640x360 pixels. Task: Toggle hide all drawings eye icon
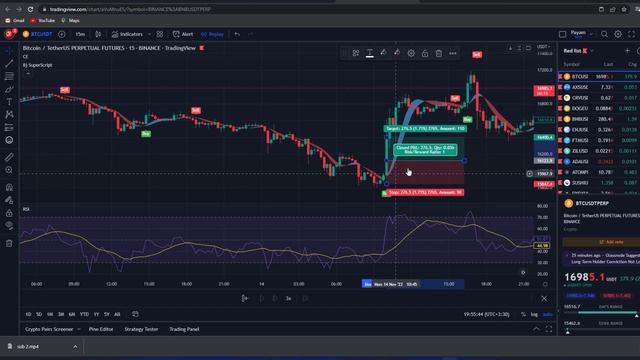pos(9,226)
